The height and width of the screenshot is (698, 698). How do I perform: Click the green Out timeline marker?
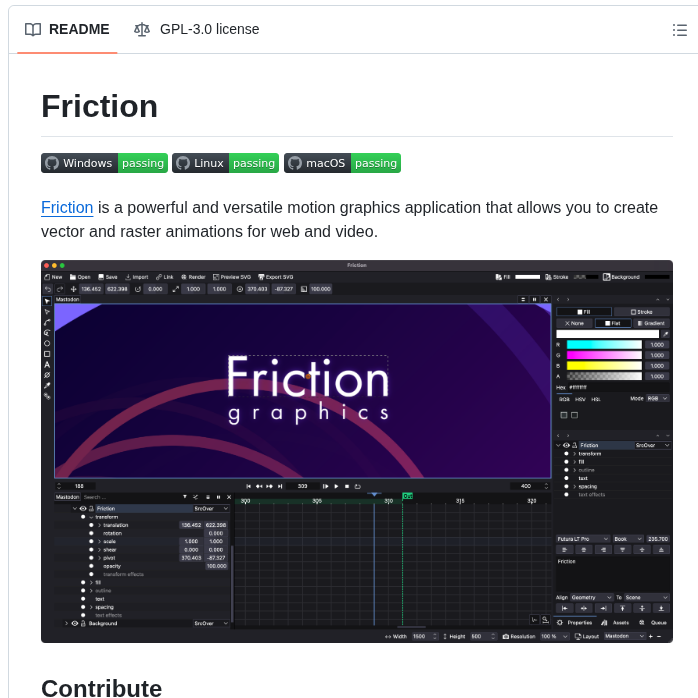coord(407,496)
